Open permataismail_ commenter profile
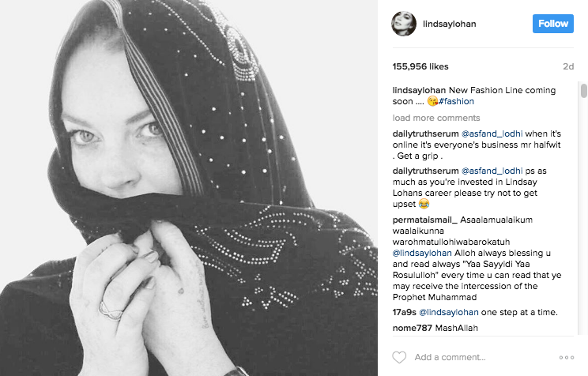Image resolution: width=588 pixels, height=376 pixels. pos(425,220)
